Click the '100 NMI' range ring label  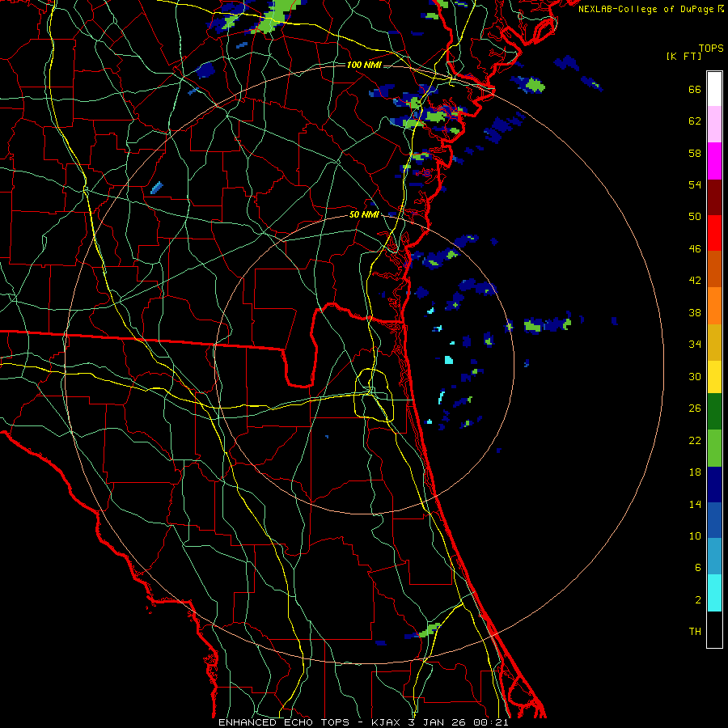click(x=364, y=65)
